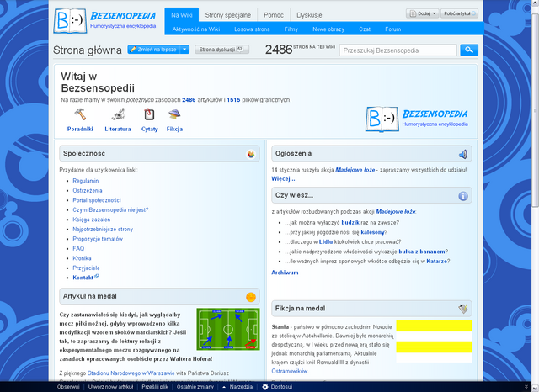Select Aktywność na Wiki menu item

[196, 29]
